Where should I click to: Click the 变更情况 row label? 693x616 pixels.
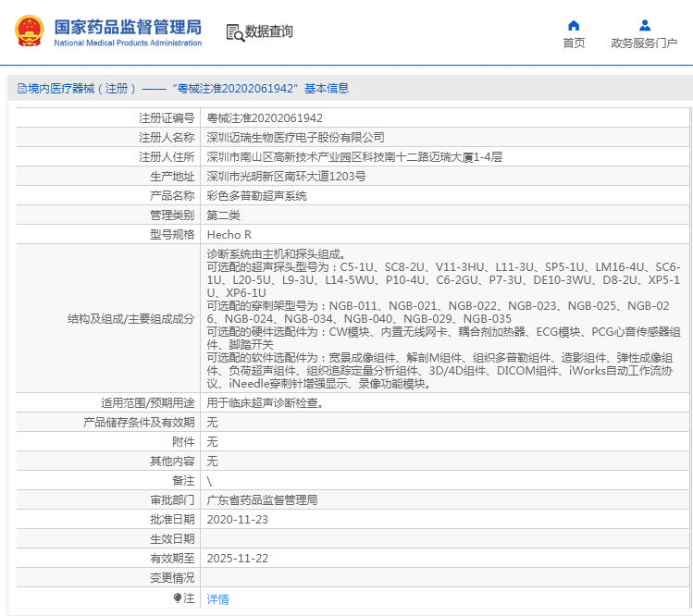(x=172, y=578)
